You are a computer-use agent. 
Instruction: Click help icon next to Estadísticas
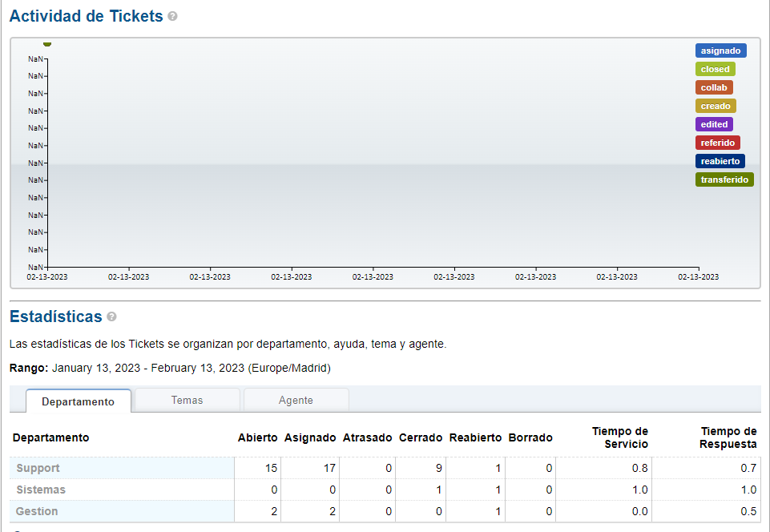[x=112, y=317]
